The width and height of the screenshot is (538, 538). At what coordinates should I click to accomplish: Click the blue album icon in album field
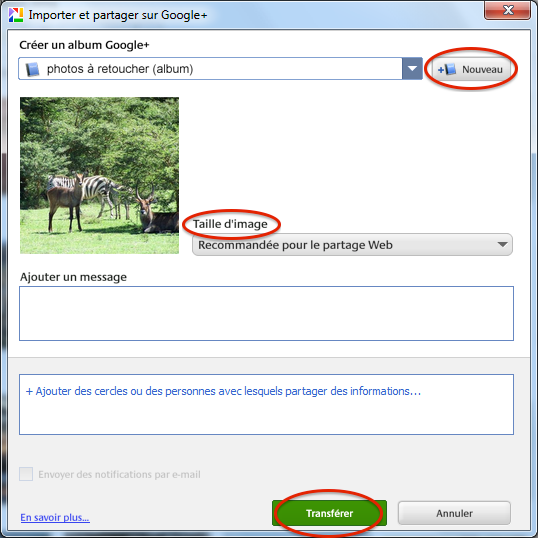32,69
